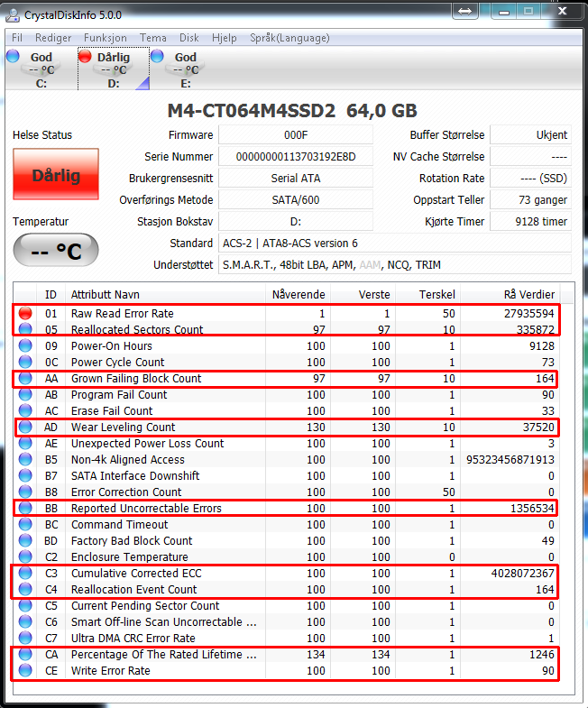Screen dimensions: 588x708
Task: Click the status orb for Unexpected Power Loss Count
Action: coord(25,443)
